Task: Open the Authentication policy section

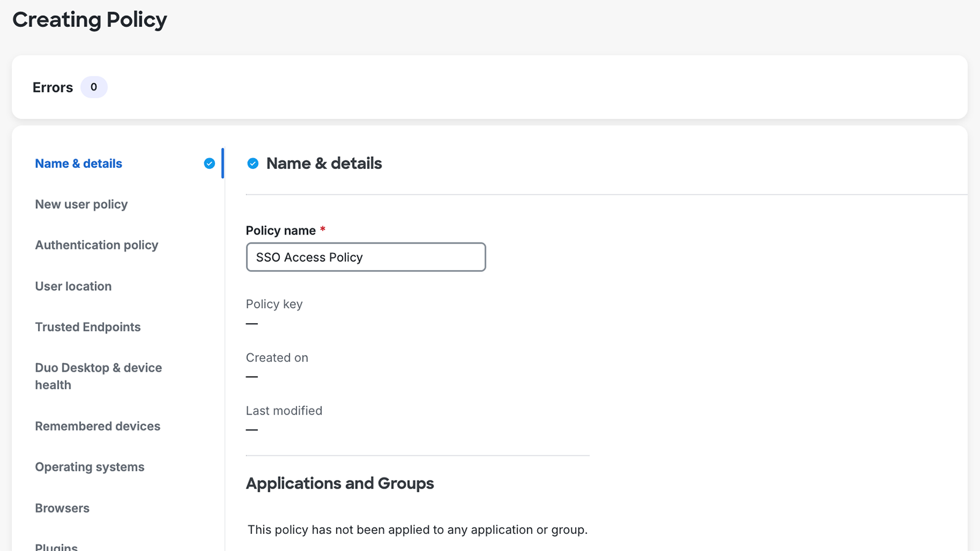Action: tap(96, 244)
